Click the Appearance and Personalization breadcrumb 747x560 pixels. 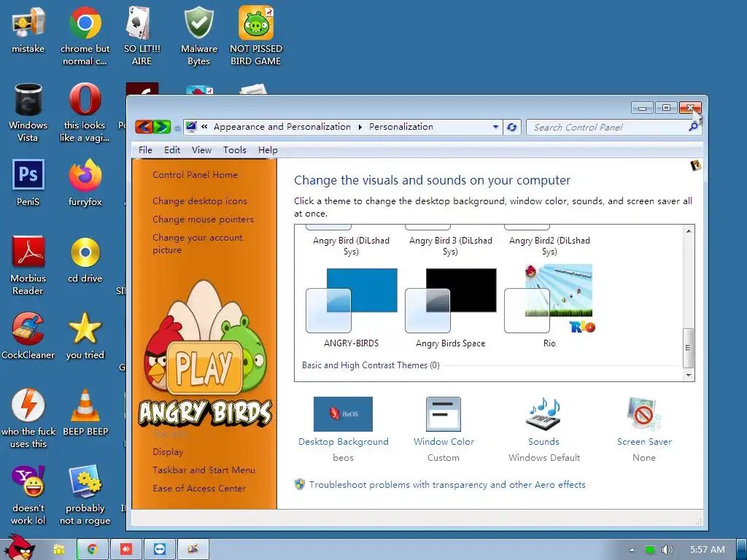[x=282, y=127]
